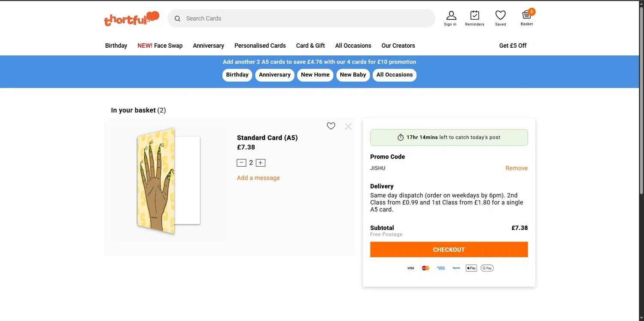Click the search magnifier icon

click(177, 18)
